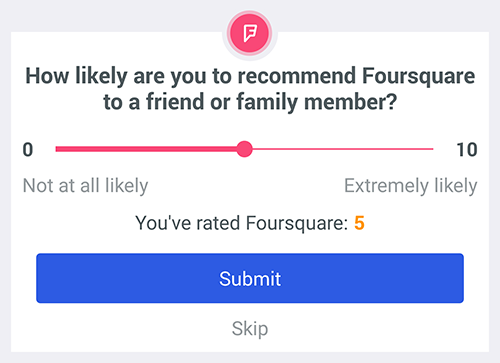The width and height of the screenshot is (500, 363).
Task: Click the word Foursquare in the heading
Action: [x=418, y=76]
